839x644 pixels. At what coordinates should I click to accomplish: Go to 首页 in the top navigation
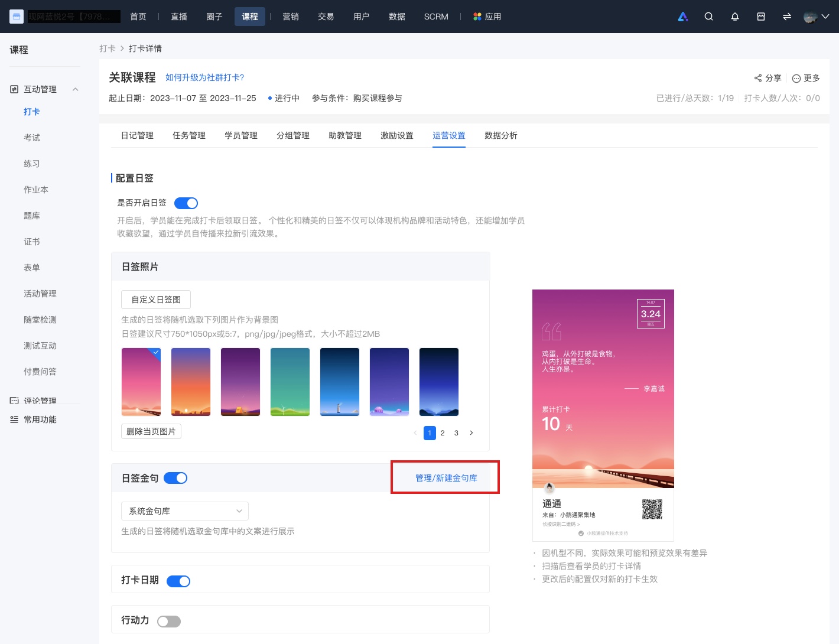pos(138,17)
